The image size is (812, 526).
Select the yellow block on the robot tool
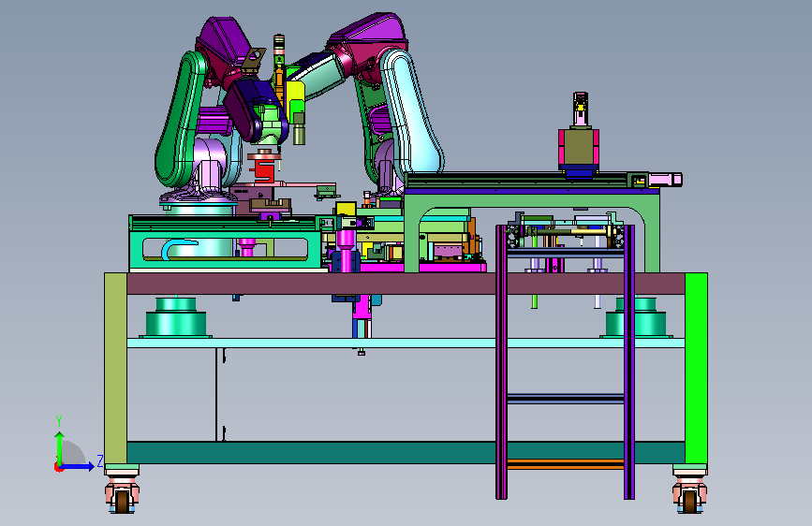pyautogui.click(x=295, y=98)
